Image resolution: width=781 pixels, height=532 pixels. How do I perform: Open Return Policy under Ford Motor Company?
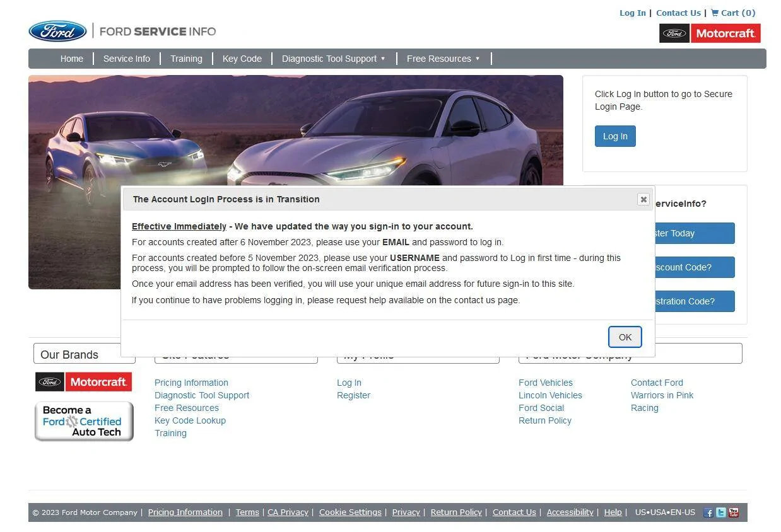click(545, 420)
